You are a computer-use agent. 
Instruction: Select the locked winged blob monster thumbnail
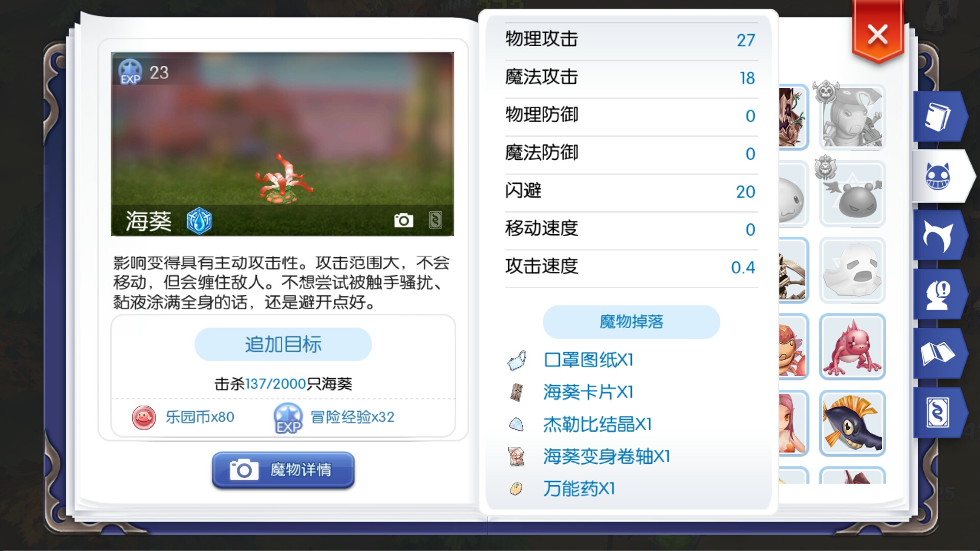[852, 194]
